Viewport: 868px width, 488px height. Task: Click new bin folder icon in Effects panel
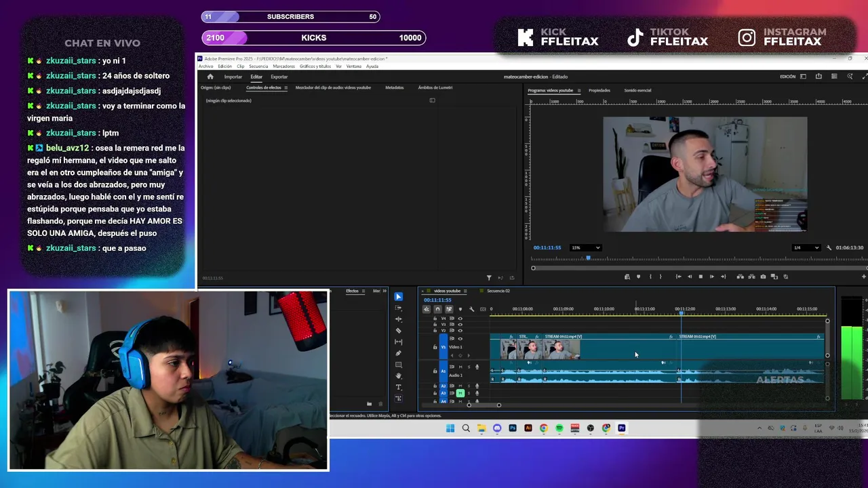tap(370, 404)
